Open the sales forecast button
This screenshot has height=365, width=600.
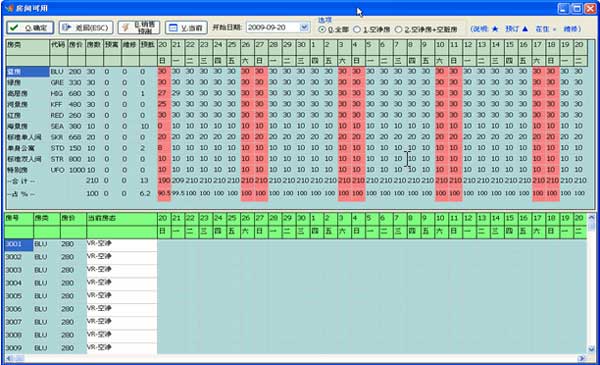(x=139, y=28)
